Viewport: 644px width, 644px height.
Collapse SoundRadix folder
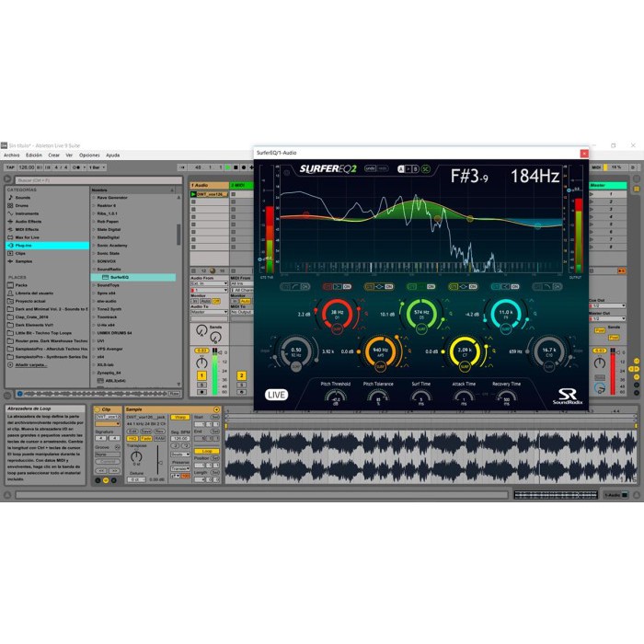click(94, 270)
